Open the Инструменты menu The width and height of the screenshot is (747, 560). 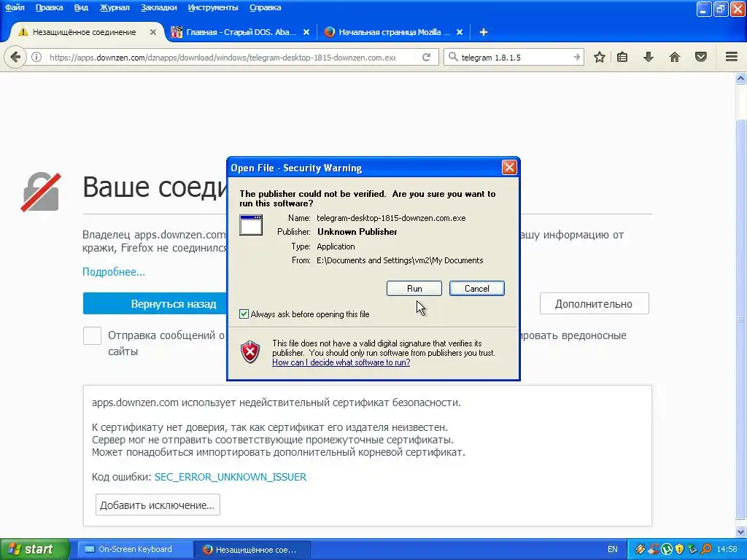(x=213, y=7)
